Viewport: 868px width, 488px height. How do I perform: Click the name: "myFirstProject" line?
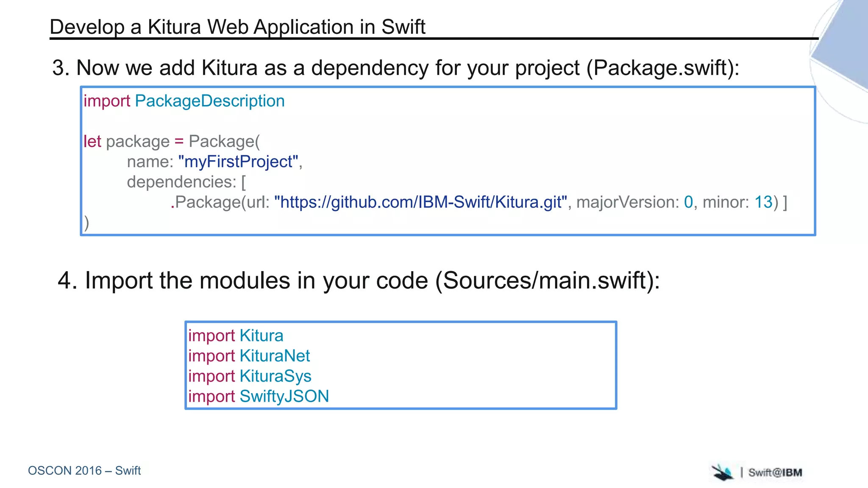(x=214, y=162)
